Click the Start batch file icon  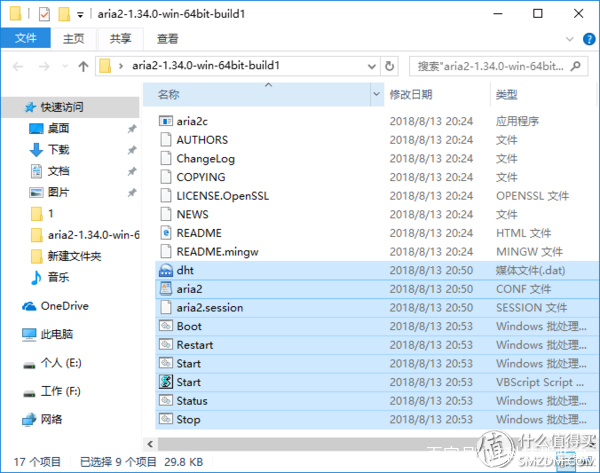[x=166, y=363]
